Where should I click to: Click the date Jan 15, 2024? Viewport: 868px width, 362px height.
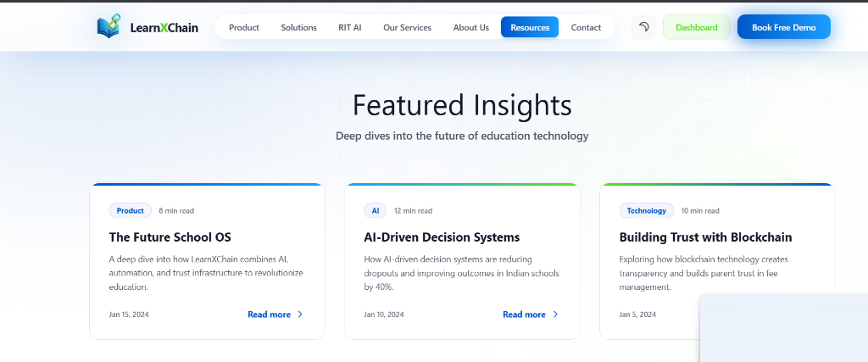pyautogui.click(x=129, y=315)
